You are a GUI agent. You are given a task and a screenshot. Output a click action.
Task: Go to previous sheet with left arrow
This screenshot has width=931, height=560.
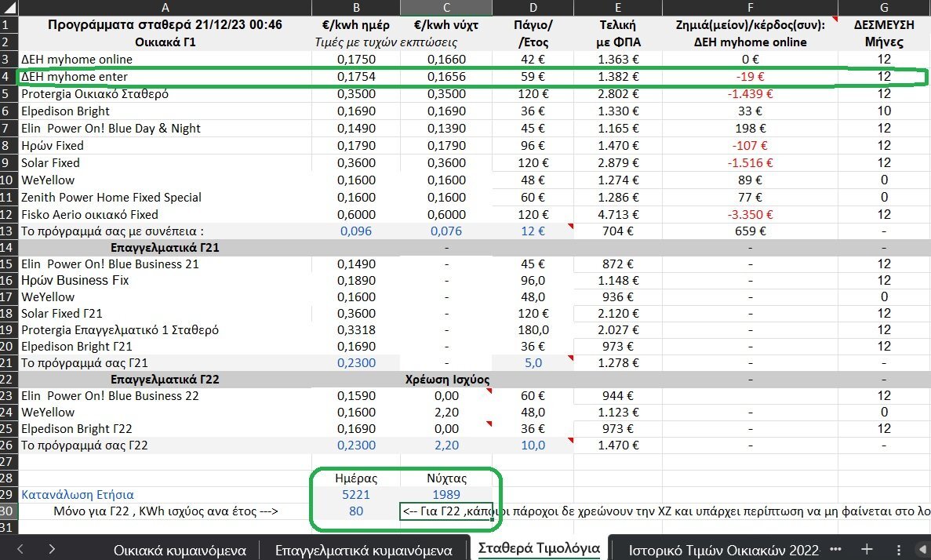pos(20,549)
